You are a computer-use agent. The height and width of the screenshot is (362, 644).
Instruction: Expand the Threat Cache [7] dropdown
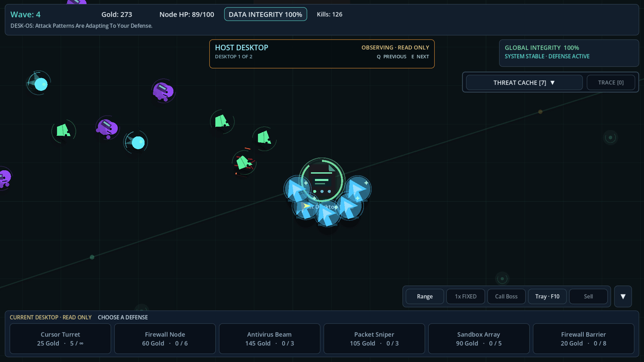click(524, 82)
